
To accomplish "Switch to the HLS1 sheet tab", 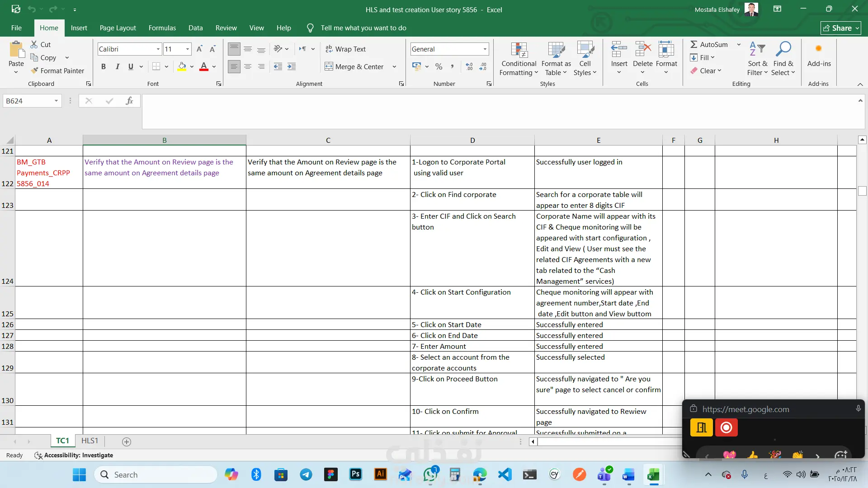I will point(90,441).
